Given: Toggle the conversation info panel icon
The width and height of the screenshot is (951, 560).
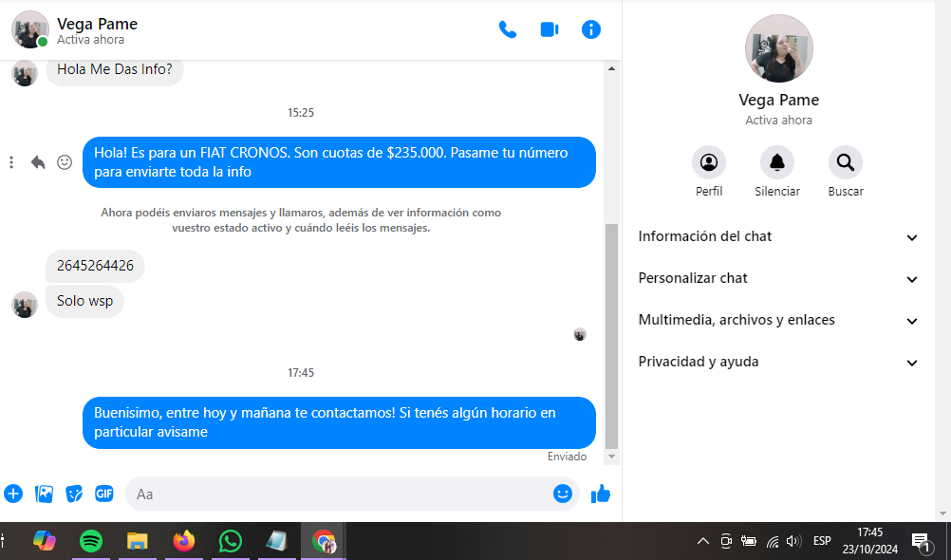Looking at the screenshot, I should point(590,29).
